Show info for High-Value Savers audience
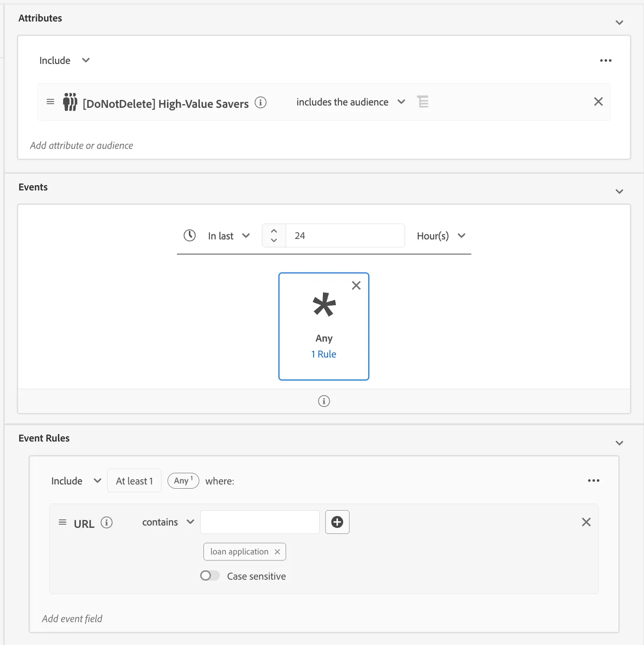This screenshot has width=644, height=645. click(260, 102)
